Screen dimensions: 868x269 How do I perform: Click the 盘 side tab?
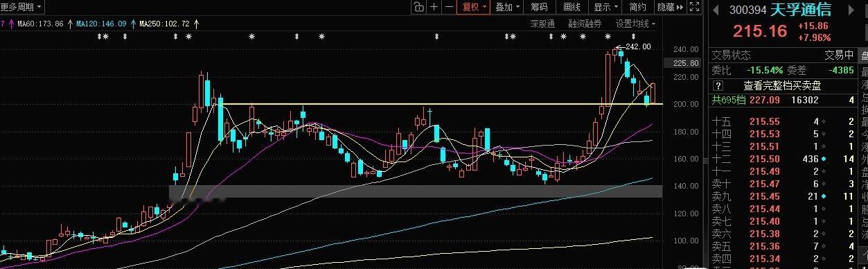[863, 55]
